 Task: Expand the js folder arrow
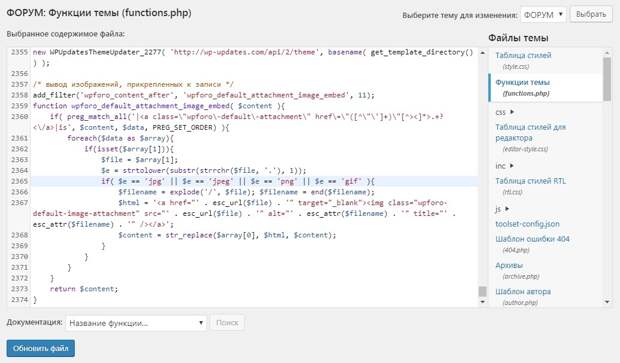point(507,208)
